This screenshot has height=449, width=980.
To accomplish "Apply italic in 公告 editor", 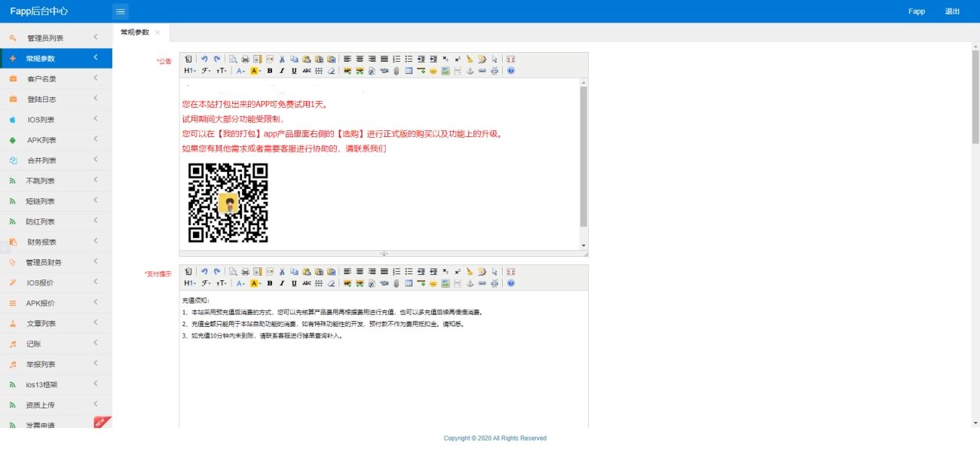I will pyautogui.click(x=282, y=71).
